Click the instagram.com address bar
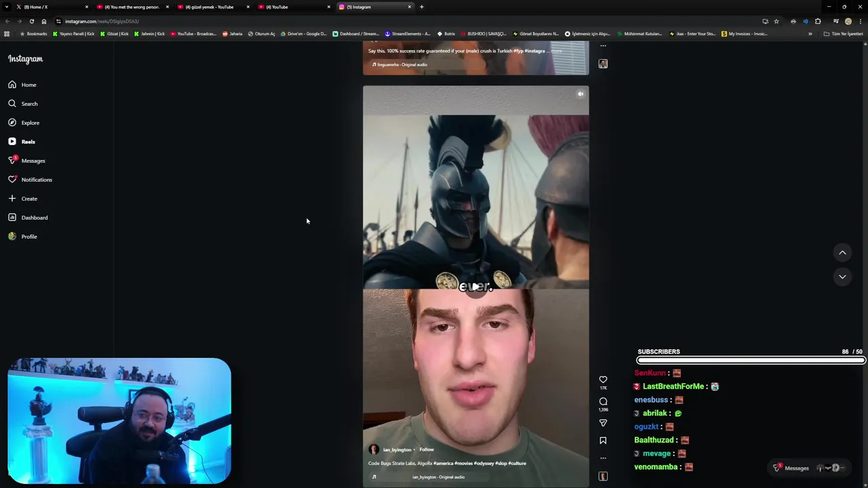The width and height of the screenshot is (868, 488). click(407, 21)
